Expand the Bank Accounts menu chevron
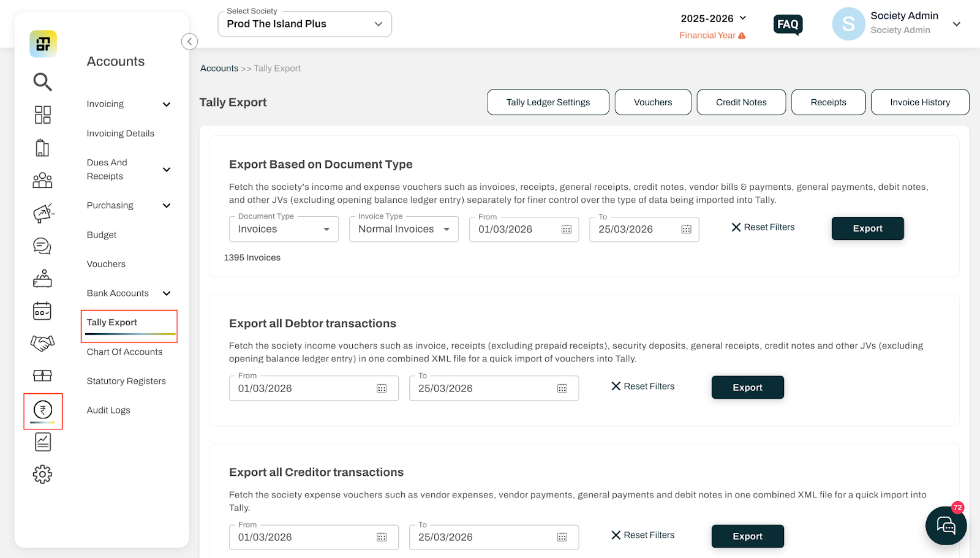This screenshot has width=980, height=558. point(167,293)
